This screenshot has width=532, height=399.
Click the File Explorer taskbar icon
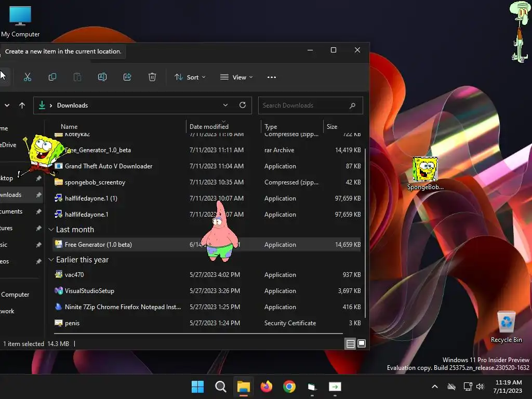pyautogui.click(x=243, y=387)
